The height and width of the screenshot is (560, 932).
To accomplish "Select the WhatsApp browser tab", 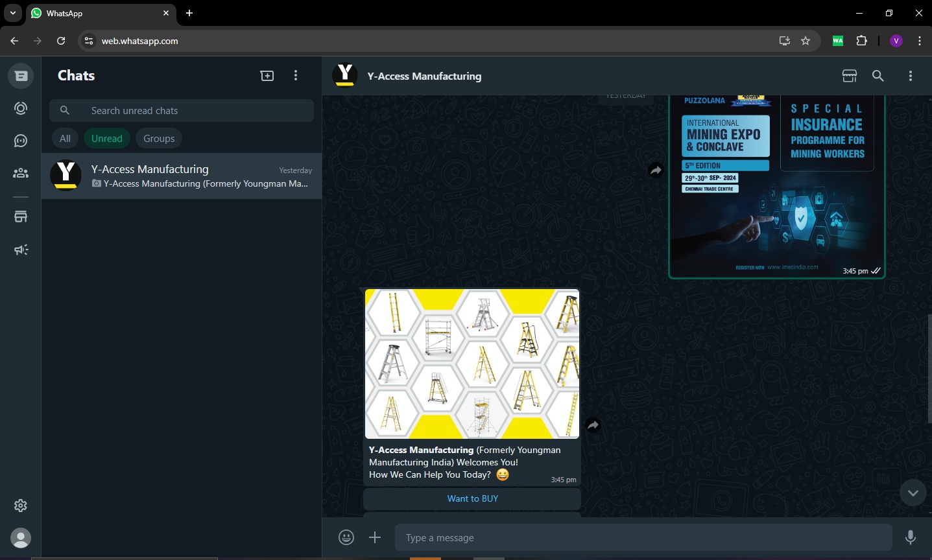I will point(101,13).
